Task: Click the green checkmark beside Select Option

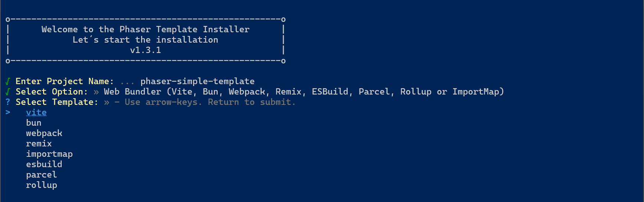Action: pyautogui.click(x=8, y=92)
